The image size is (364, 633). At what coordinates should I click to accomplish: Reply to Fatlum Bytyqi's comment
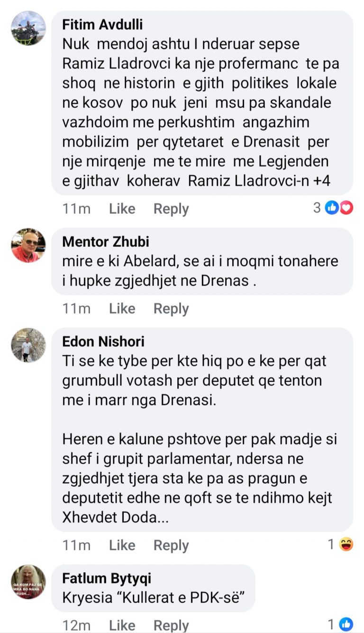171,625
